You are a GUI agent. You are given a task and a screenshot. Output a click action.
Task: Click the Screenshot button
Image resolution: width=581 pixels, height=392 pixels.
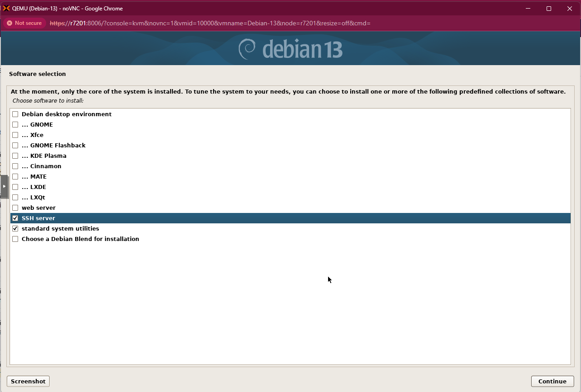click(x=28, y=381)
